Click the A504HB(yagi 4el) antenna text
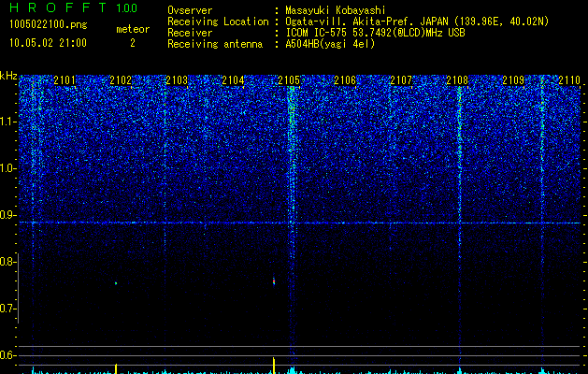 point(330,44)
